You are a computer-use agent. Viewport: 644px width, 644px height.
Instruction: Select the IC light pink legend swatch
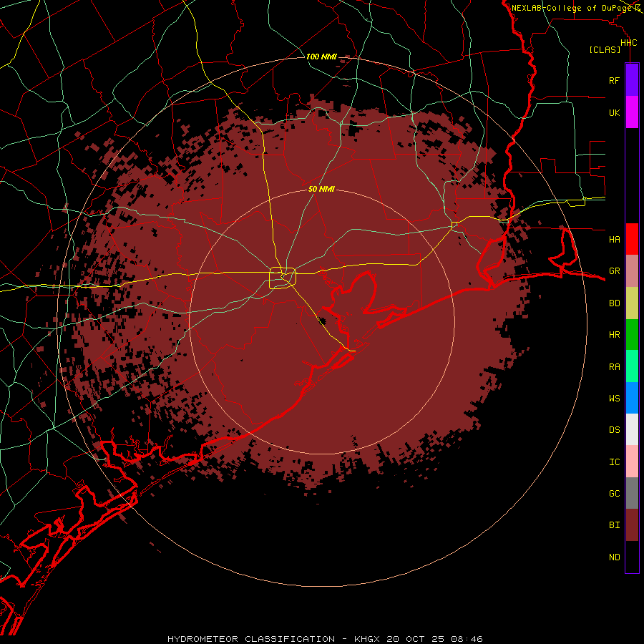pos(632,462)
